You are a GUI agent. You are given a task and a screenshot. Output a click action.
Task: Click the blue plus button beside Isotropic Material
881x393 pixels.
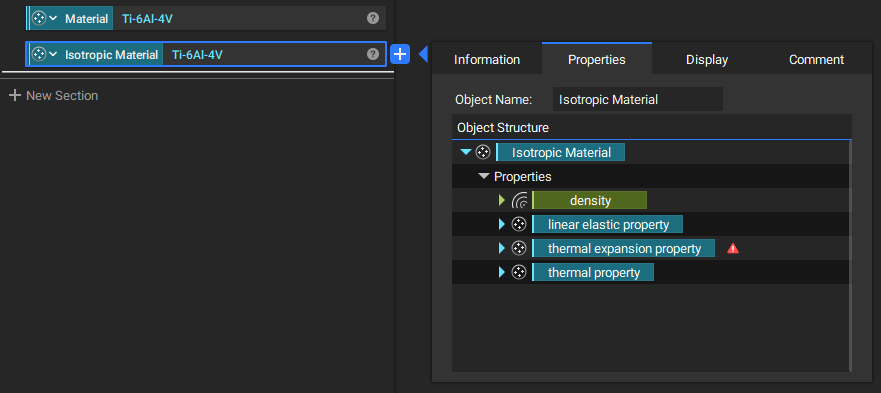coord(399,55)
